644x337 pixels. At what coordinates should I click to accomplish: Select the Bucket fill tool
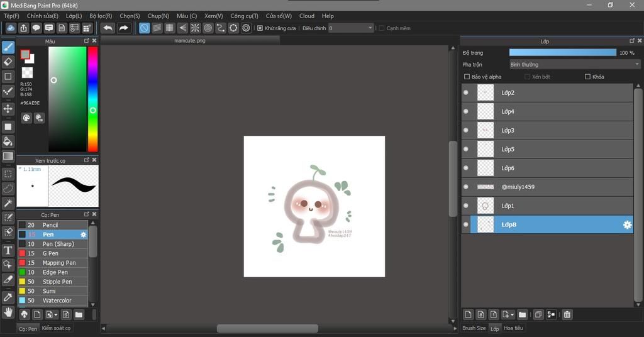click(x=8, y=141)
